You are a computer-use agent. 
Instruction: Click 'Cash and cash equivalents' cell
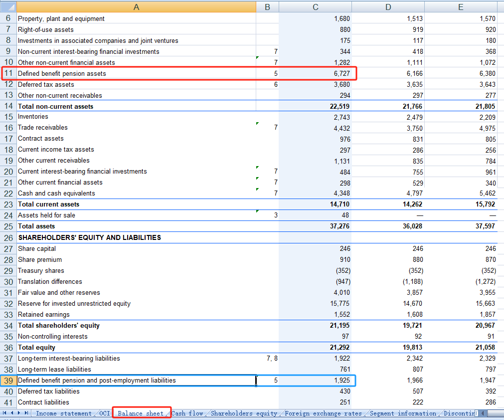click(x=136, y=193)
